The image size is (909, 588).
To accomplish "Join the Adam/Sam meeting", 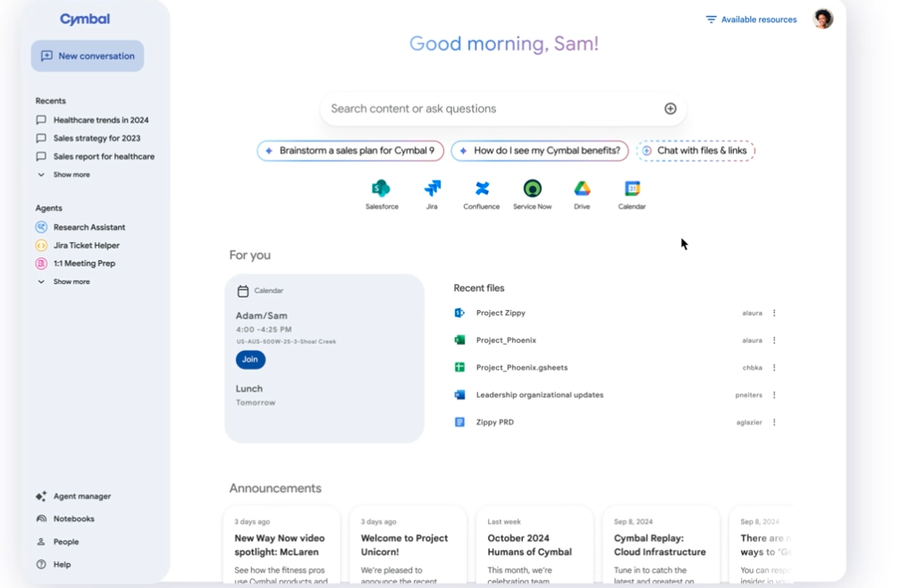I will (250, 358).
